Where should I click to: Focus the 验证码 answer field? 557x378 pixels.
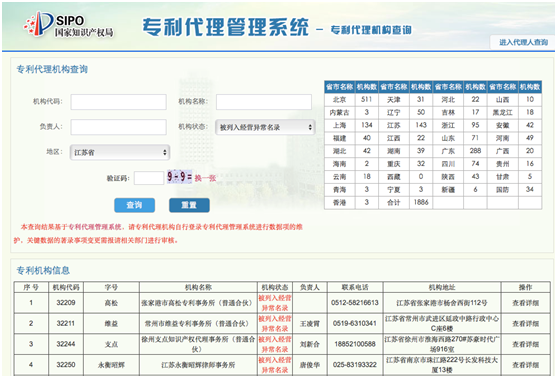(149, 178)
